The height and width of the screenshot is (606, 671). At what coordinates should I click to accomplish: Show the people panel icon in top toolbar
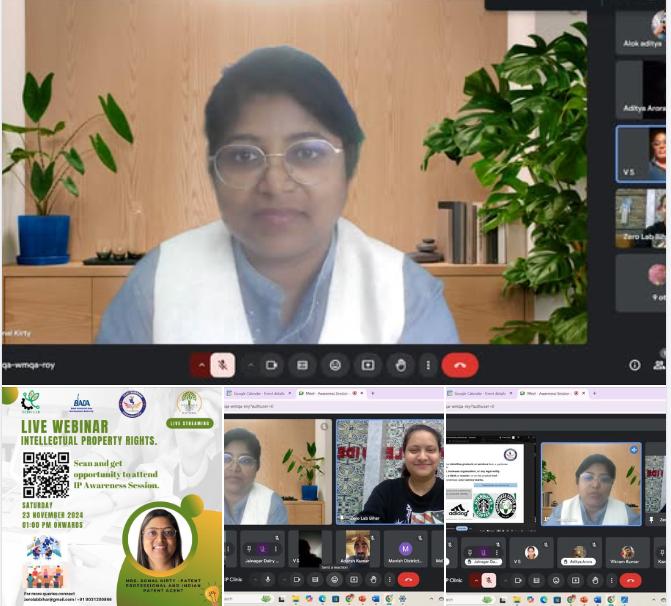click(x=660, y=365)
